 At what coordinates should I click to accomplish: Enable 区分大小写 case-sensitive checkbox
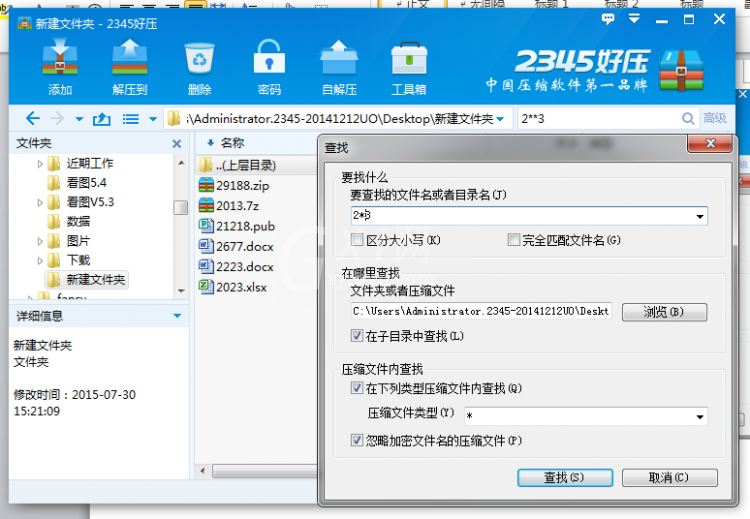click(357, 239)
